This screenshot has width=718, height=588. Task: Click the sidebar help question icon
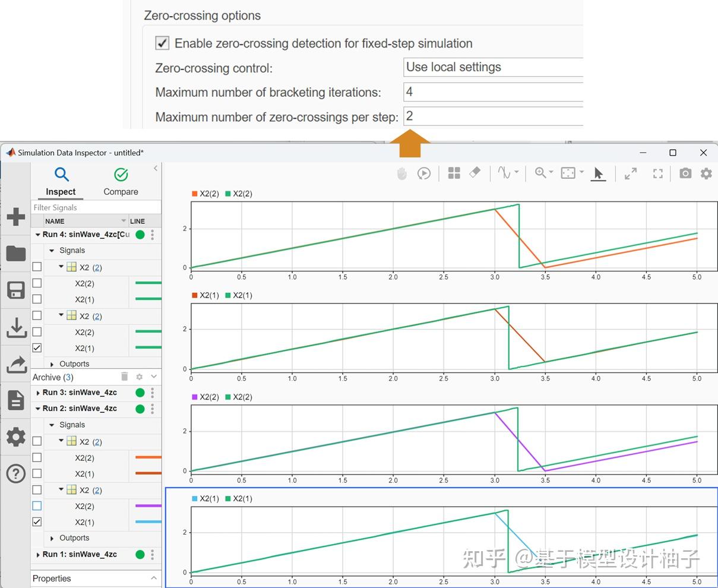click(16, 473)
